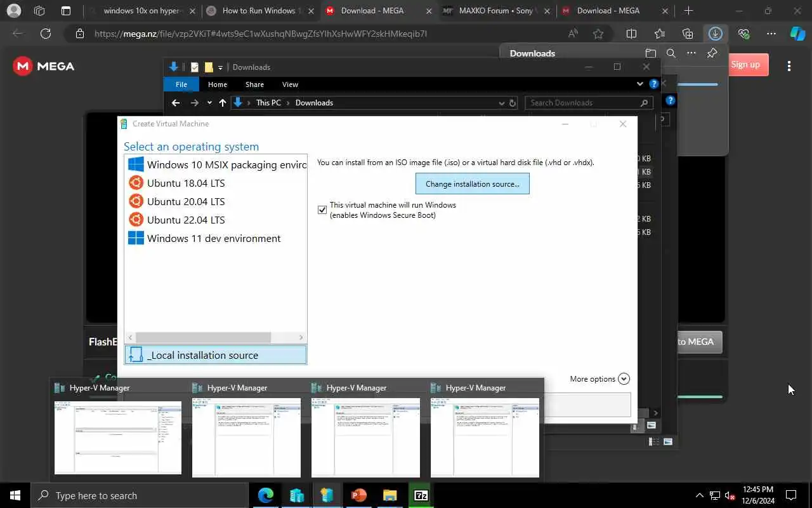Click the Search Downloads field
The image size is (812, 508).
(588, 103)
